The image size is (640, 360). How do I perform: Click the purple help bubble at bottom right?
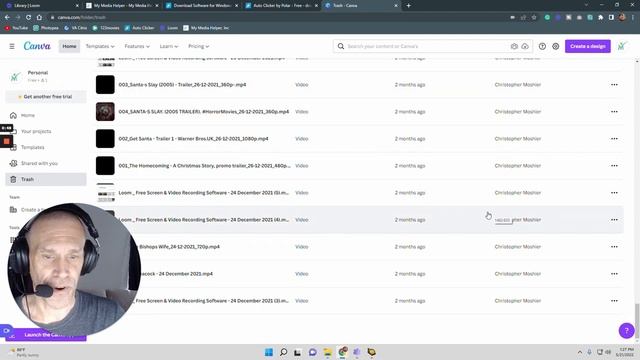[x=626, y=331]
